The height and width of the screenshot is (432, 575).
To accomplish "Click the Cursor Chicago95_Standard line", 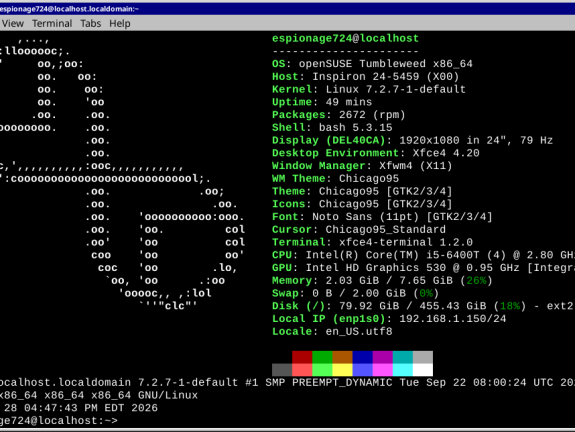I will tap(359, 230).
